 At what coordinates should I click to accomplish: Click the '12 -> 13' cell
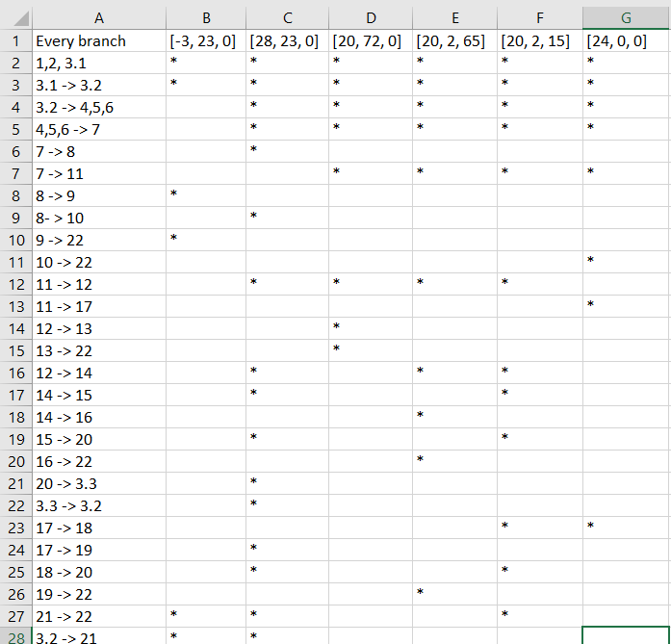[99, 328]
